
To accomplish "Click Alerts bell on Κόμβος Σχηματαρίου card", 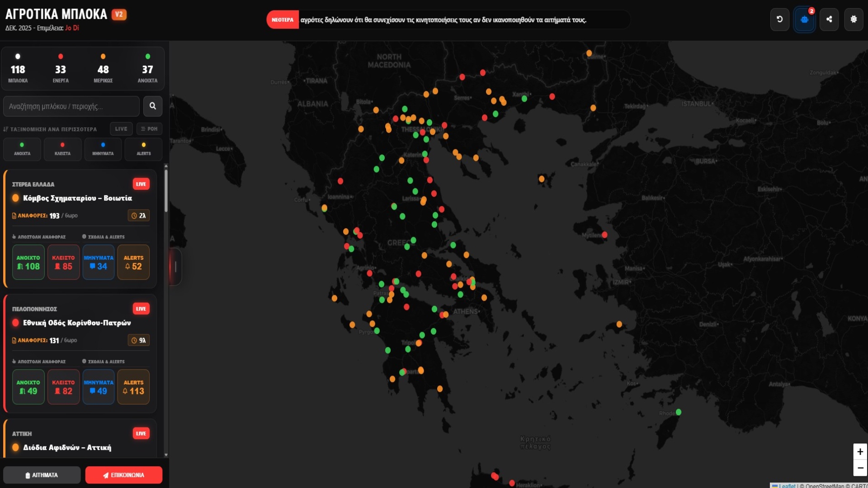I will [133, 262].
